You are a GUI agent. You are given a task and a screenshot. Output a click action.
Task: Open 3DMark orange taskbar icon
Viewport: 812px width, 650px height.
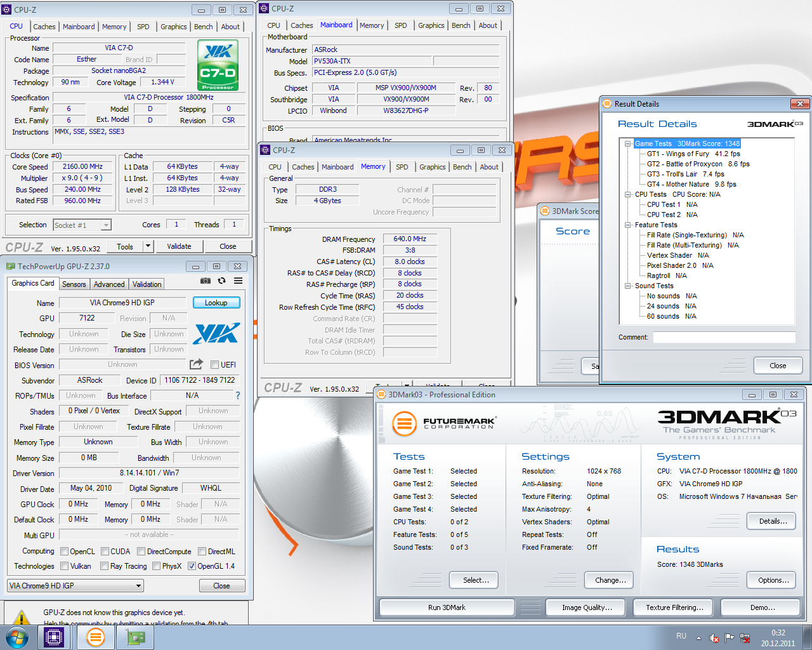[95, 637]
